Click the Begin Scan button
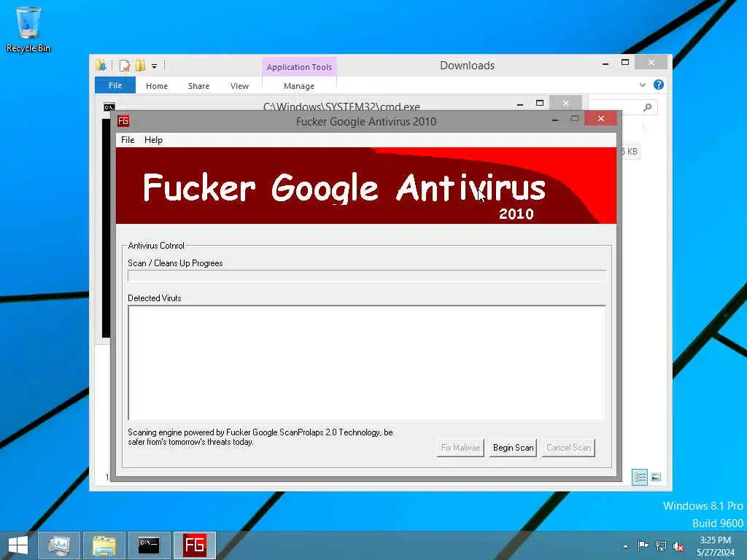The width and height of the screenshot is (747, 560). (513, 448)
